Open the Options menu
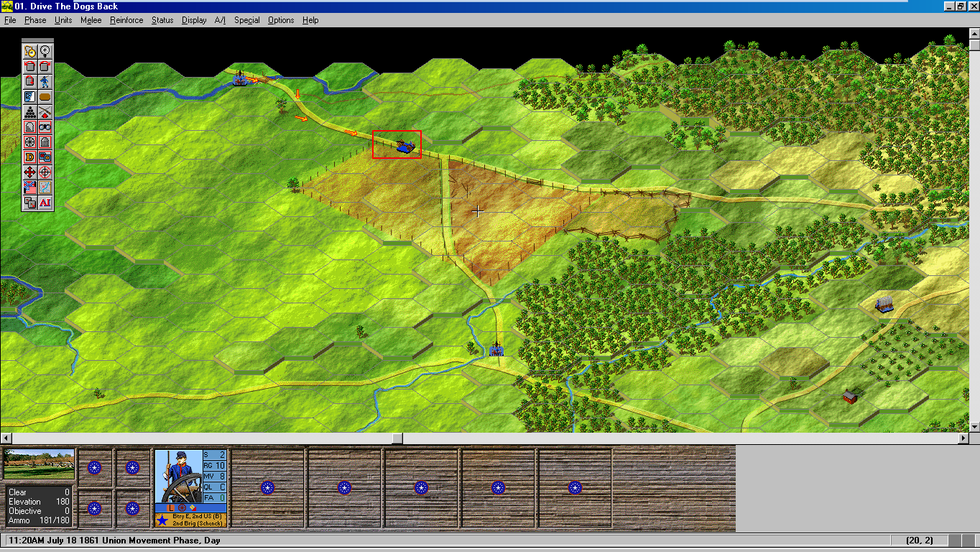 click(x=281, y=20)
